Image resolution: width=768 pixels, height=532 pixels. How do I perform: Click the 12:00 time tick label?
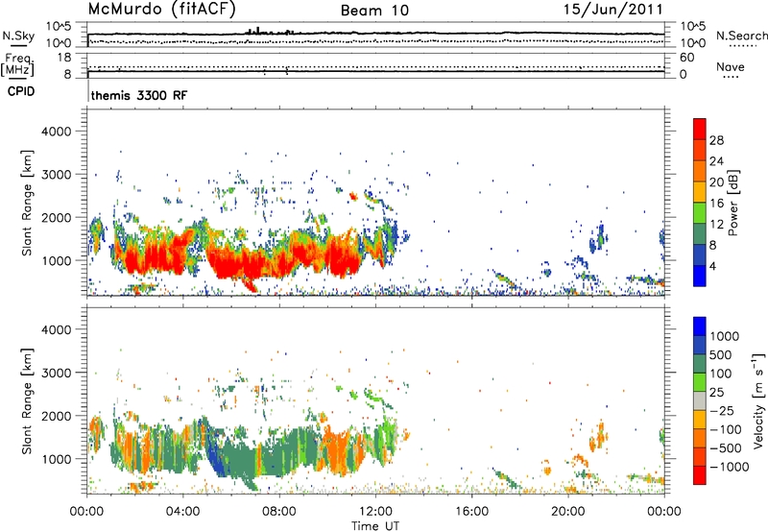point(375,512)
